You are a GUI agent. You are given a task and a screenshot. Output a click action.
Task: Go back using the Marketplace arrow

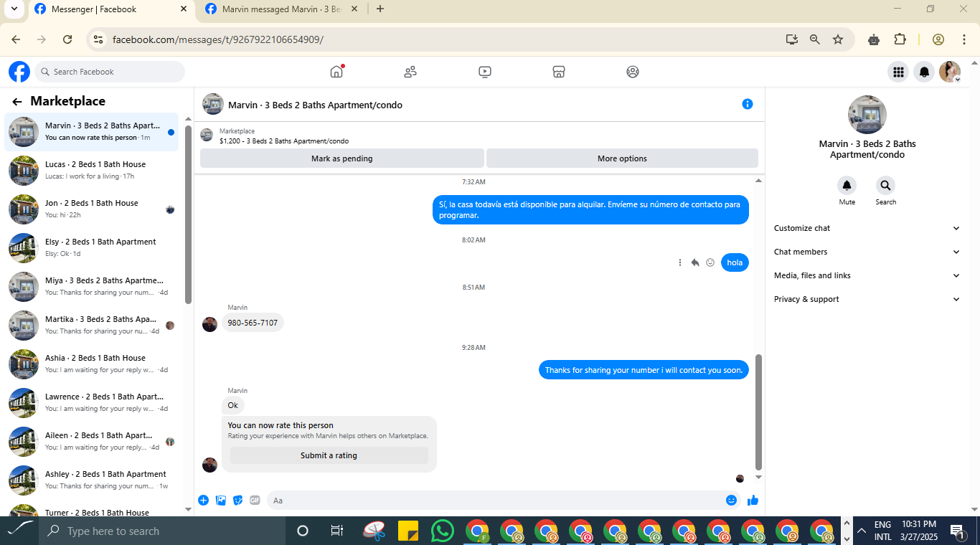point(17,102)
